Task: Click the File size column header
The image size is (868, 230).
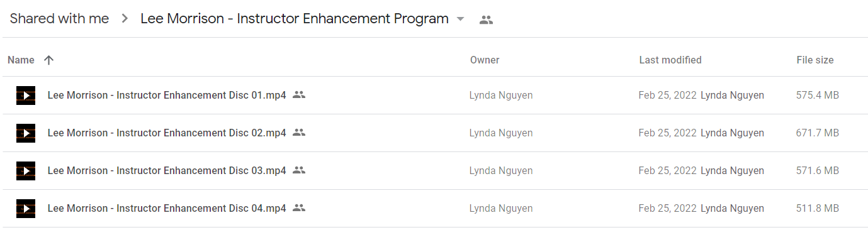Action: [x=815, y=60]
